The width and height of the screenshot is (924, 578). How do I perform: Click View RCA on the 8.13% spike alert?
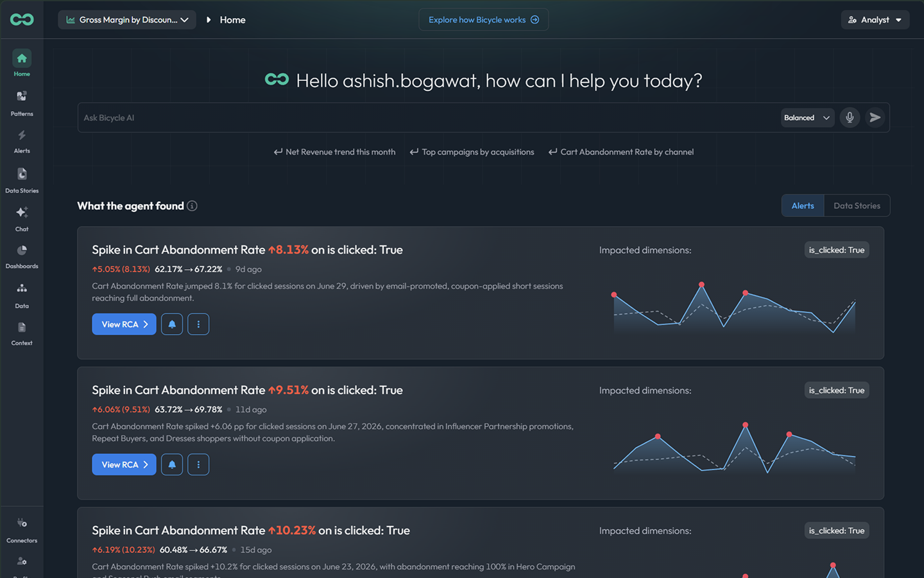124,324
